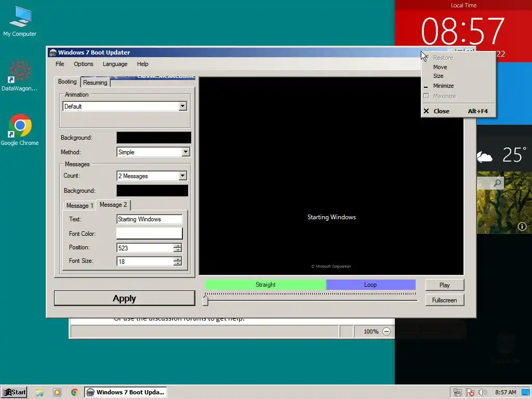Open file explorer from taskbar
The image size is (532, 399).
click(39, 392)
